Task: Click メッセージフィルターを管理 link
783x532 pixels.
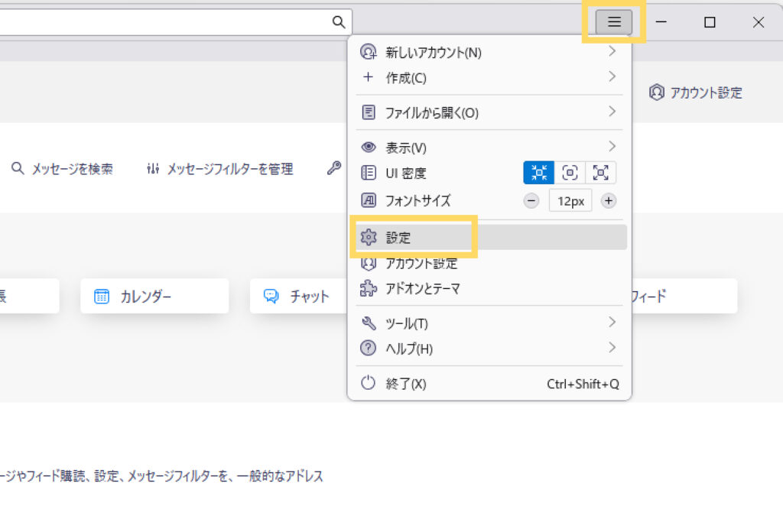Action: pos(219,169)
